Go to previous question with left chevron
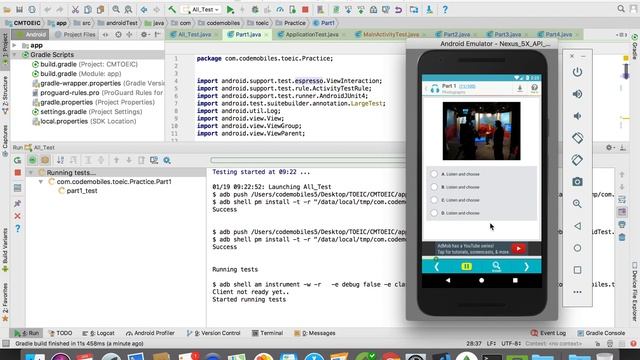Screen dimensions: 640x360 436,267
